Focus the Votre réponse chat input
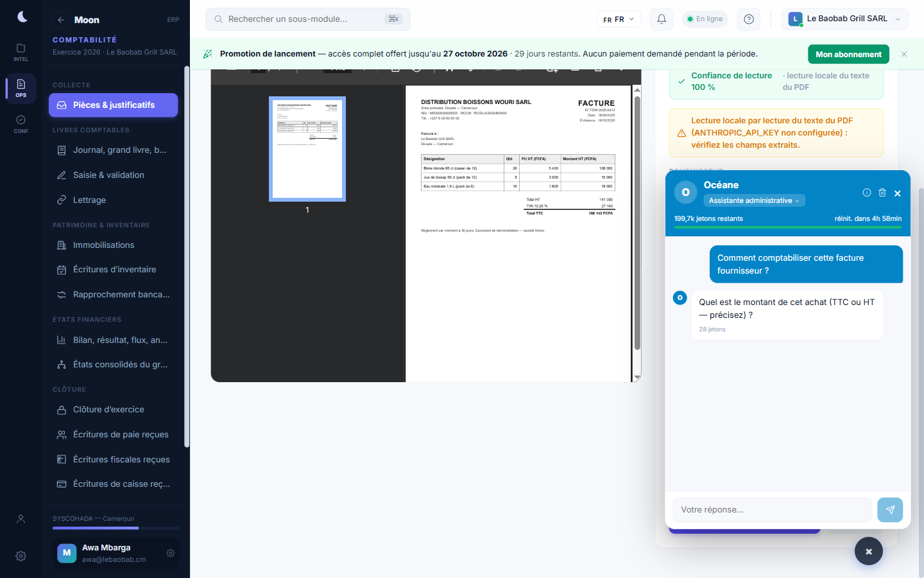924x578 pixels. [x=773, y=510]
